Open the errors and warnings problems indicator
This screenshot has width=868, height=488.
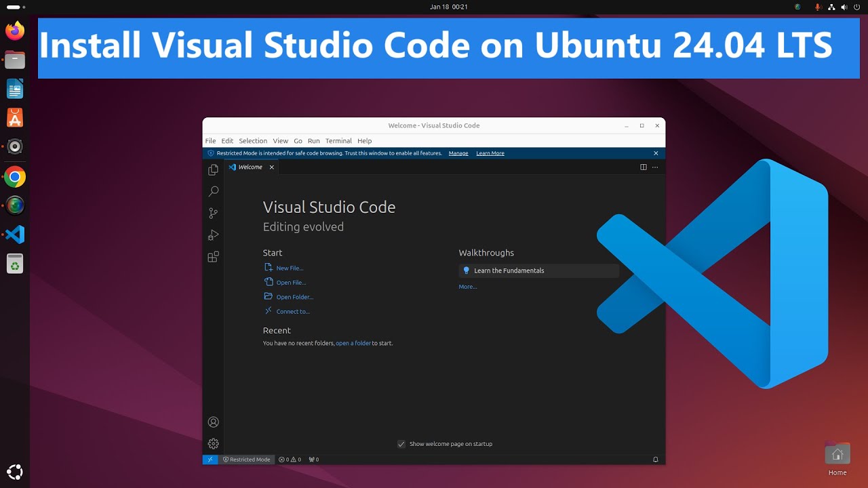(x=290, y=460)
